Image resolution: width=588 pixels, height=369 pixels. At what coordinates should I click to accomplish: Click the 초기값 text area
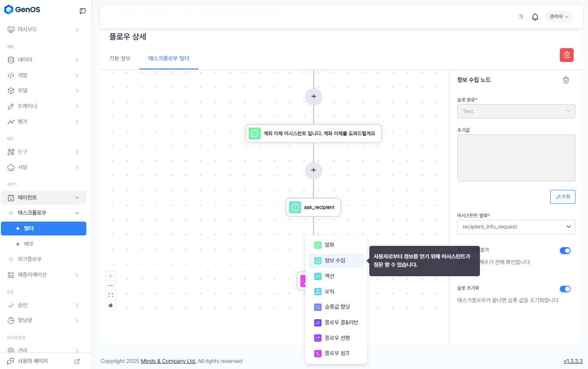[x=516, y=158]
